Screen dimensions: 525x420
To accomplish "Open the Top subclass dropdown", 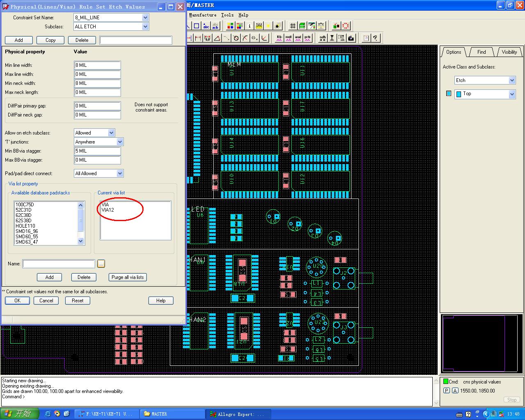I will coord(512,94).
